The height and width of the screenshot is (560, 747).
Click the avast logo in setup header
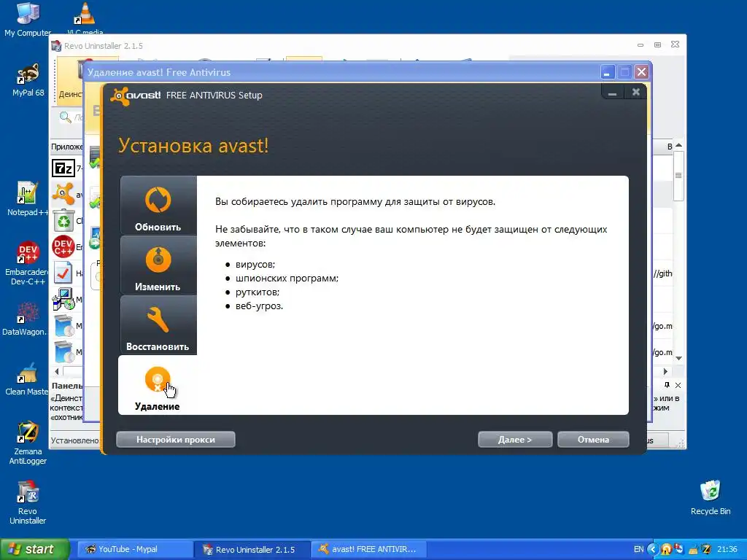pyautogui.click(x=135, y=96)
